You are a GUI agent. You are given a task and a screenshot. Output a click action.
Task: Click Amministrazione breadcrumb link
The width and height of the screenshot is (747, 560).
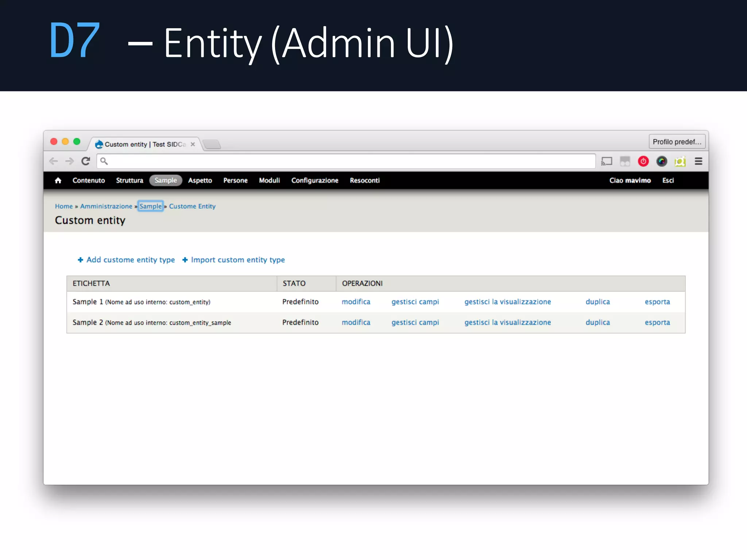pyautogui.click(x=106, y=206)
